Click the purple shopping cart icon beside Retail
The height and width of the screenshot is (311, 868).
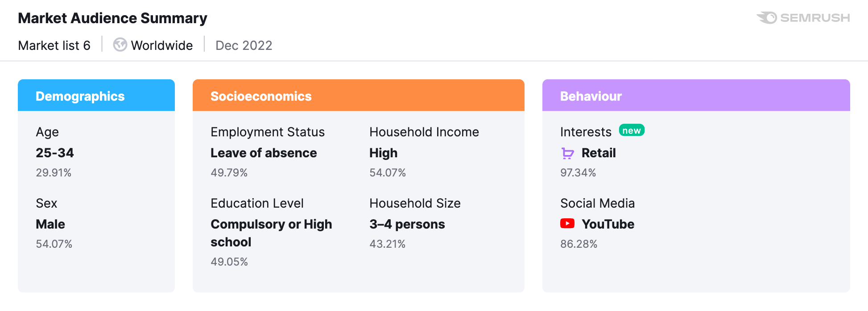click(x=567, y=153)
